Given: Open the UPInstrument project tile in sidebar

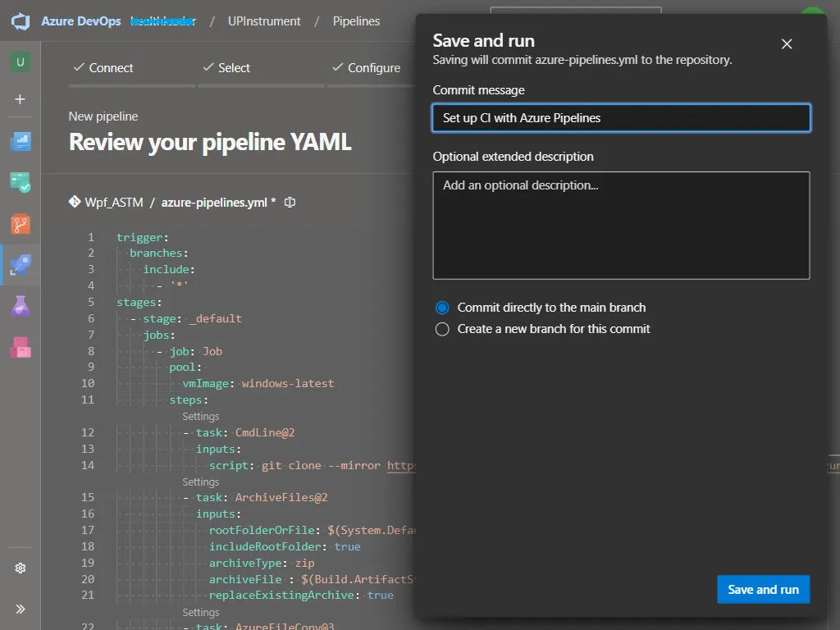Looking at the screenshot, I should point(21,62).
